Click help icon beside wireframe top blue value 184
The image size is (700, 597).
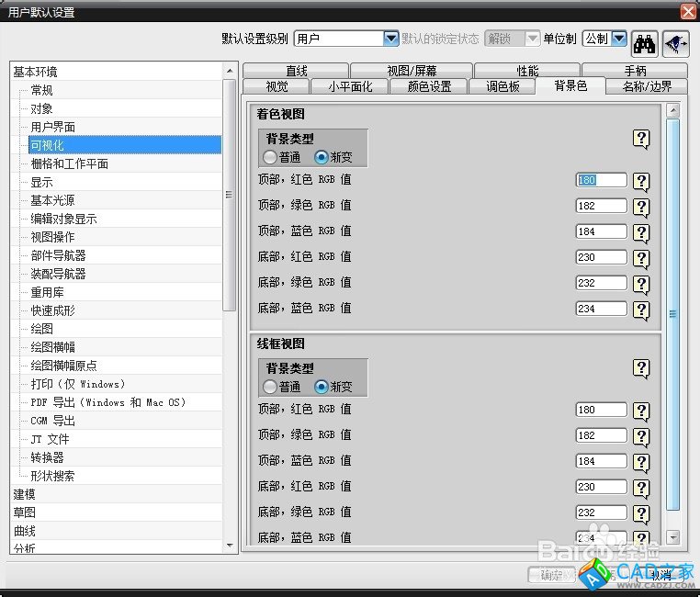[641, 462]
